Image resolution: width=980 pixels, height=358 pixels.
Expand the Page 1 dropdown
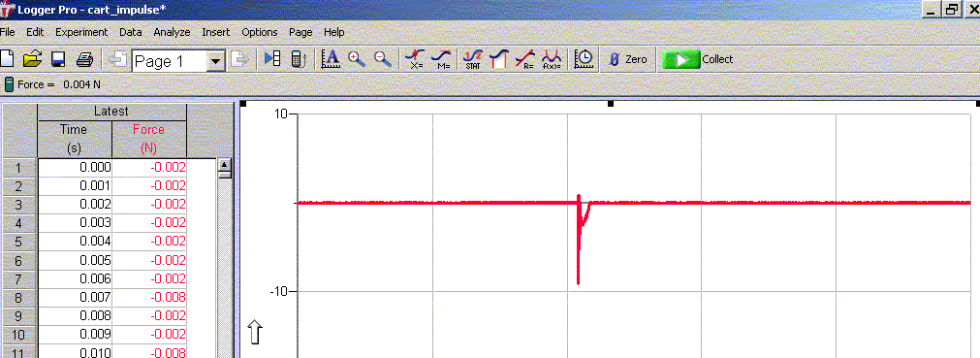(216, 61)
